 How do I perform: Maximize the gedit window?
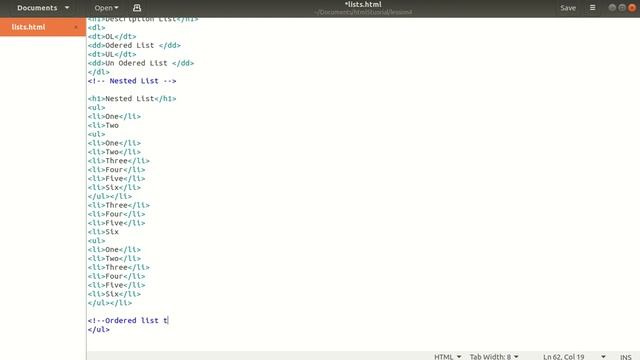point(622,8)
